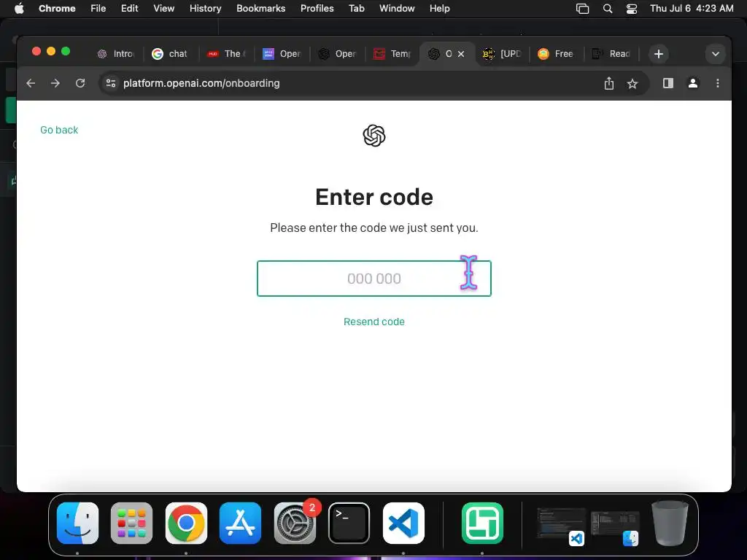The height and width of the screenshot is (560, 747).
Task: Open the Apple menu
Action: click(x=19, y=8)
